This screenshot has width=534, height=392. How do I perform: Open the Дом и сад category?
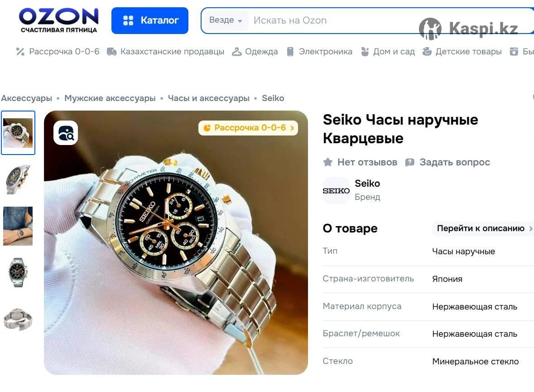(388, 52)
